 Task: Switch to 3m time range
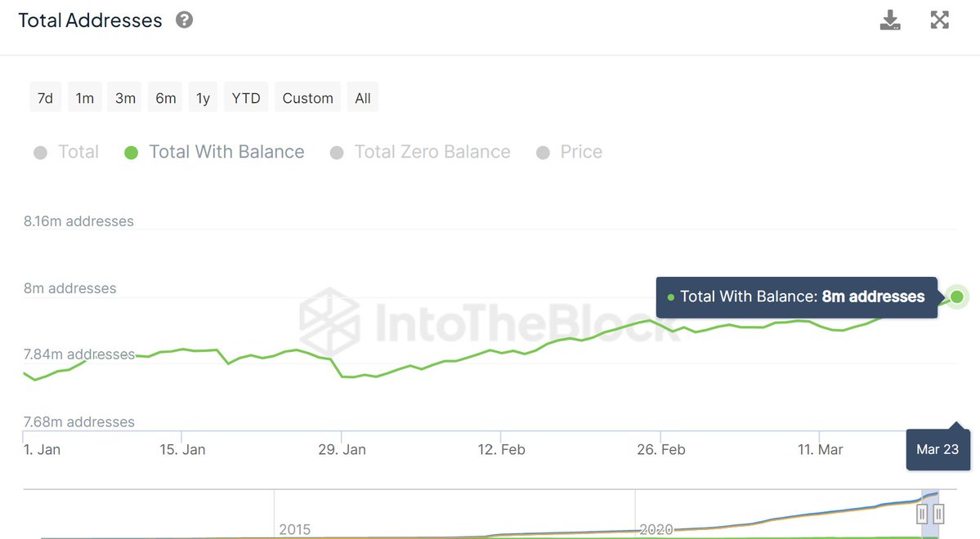click(x=125, y=98)
